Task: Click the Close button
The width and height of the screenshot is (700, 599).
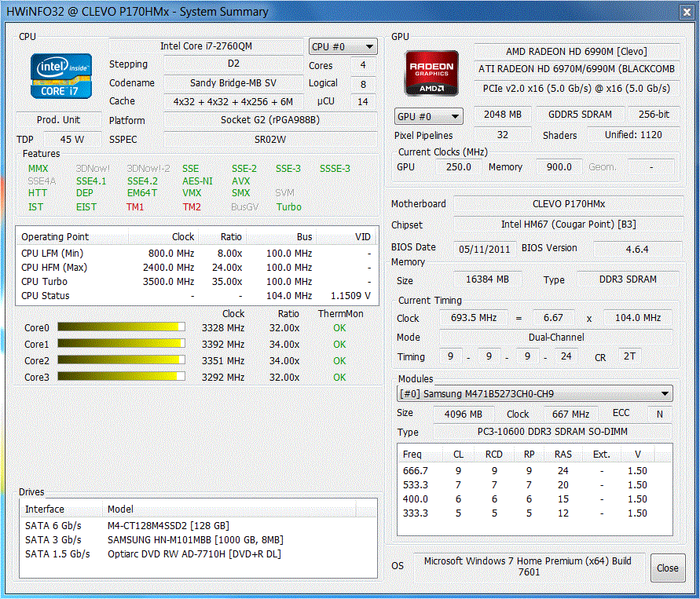Action: [x=668, y=568]
